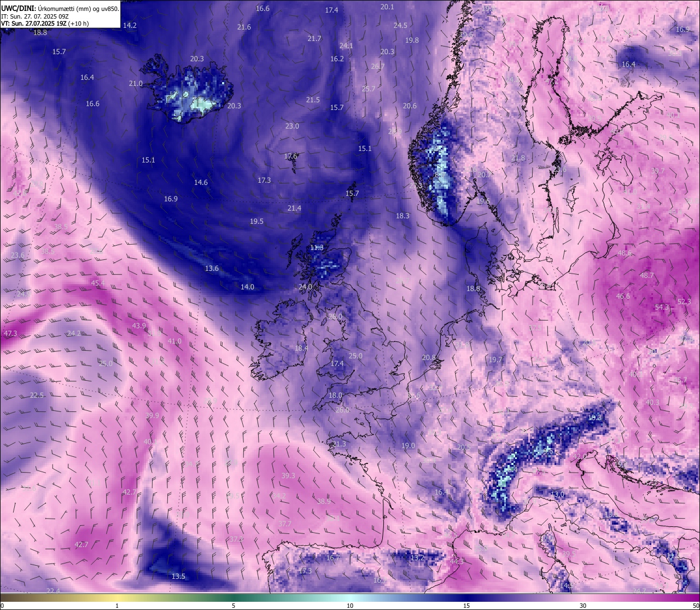Click the 24.5 map value
Viewport: 700px width, 610px height.
[x=400, y=25]
